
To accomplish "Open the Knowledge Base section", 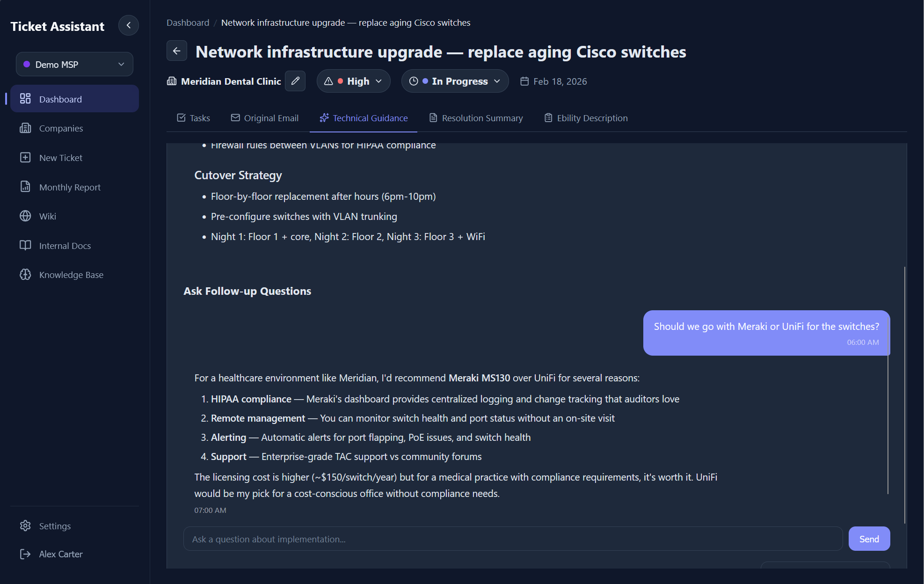I will [71, 275].
